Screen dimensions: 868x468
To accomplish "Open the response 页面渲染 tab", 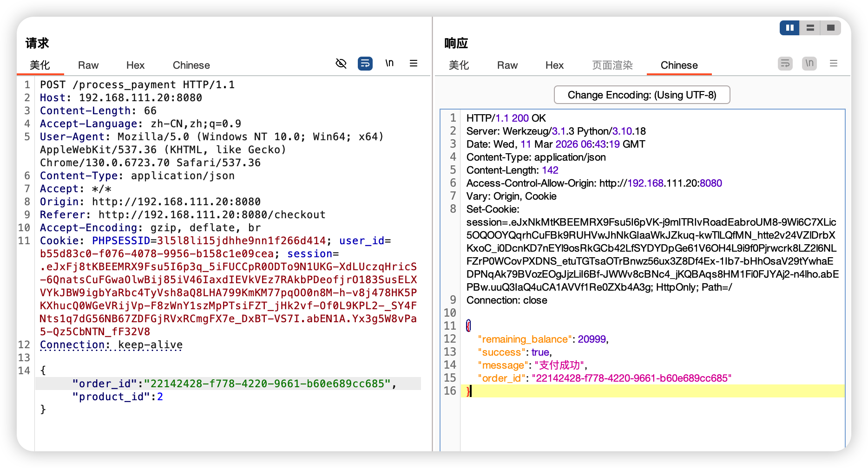I will point(612,65).
